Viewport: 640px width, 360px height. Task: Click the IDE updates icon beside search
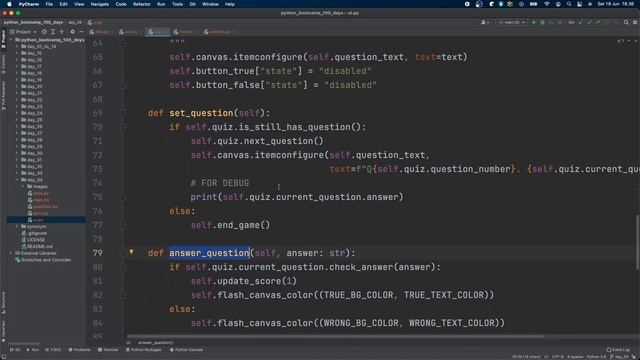pos(635,22)
